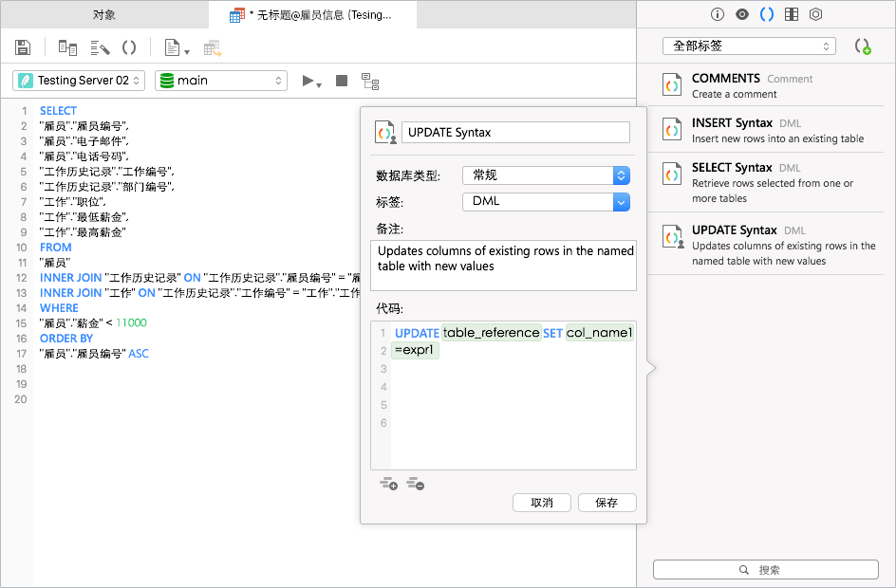Click the SELECT keyword on line 1

[x=58, y=111]
